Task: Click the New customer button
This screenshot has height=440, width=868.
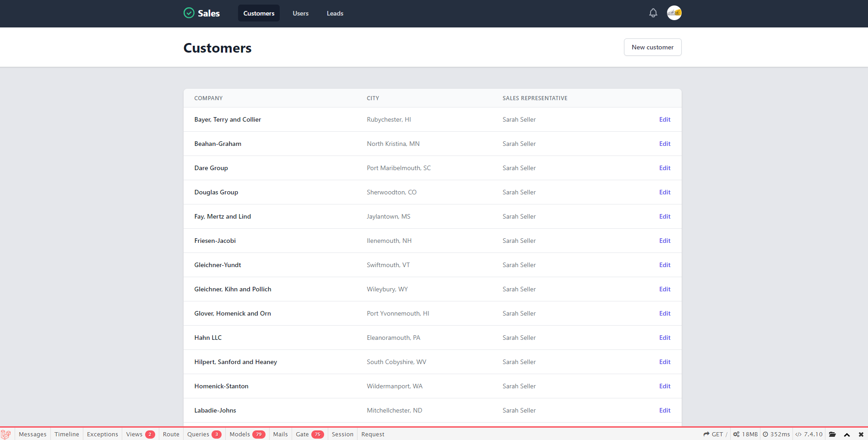Action: [652, 47]
